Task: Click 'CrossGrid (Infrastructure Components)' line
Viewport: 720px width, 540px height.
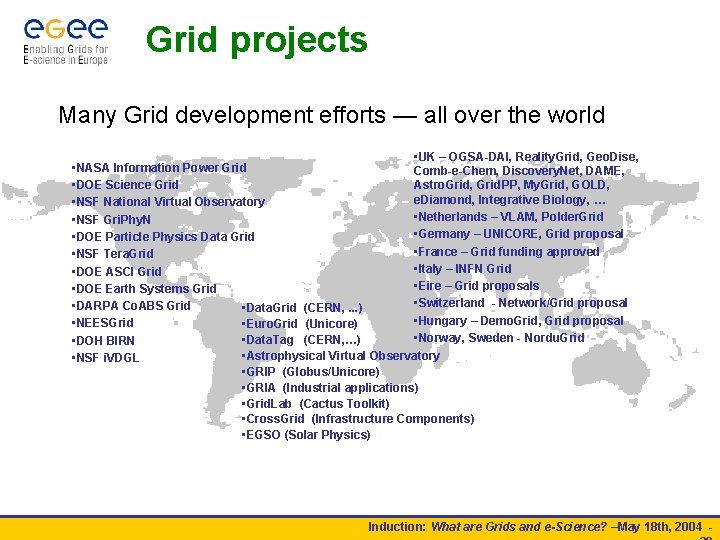Action: point(358,419)
